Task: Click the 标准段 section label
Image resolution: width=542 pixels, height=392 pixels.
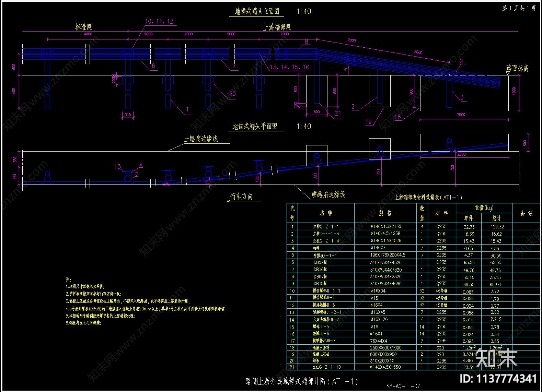Action: pos(83,27)
